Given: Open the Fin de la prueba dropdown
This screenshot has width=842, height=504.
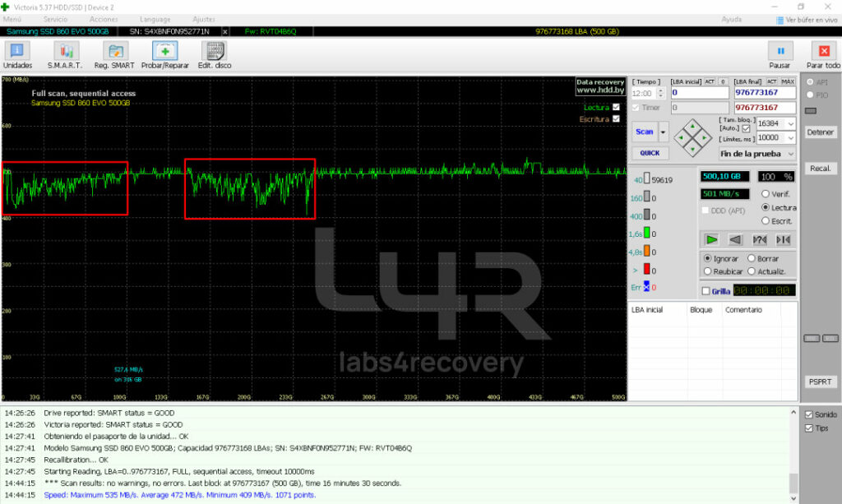Looking at the screenshot, I should pos(757,154).
